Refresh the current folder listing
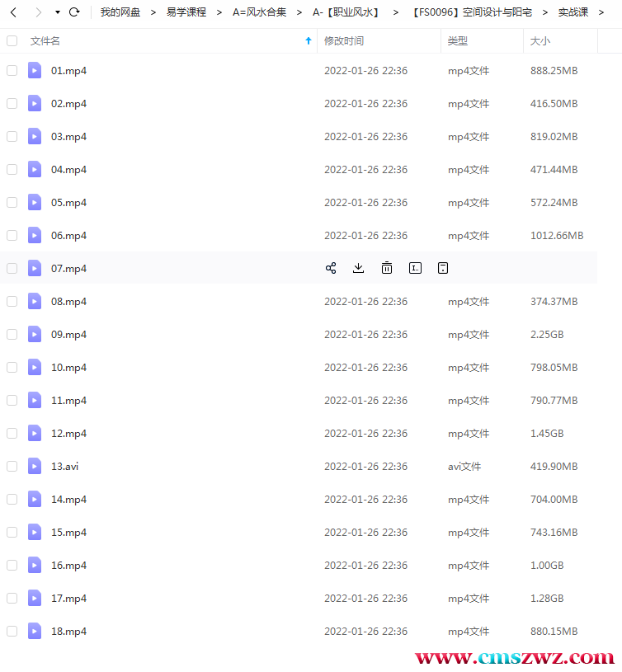The image size is (622, 672). 74,12
